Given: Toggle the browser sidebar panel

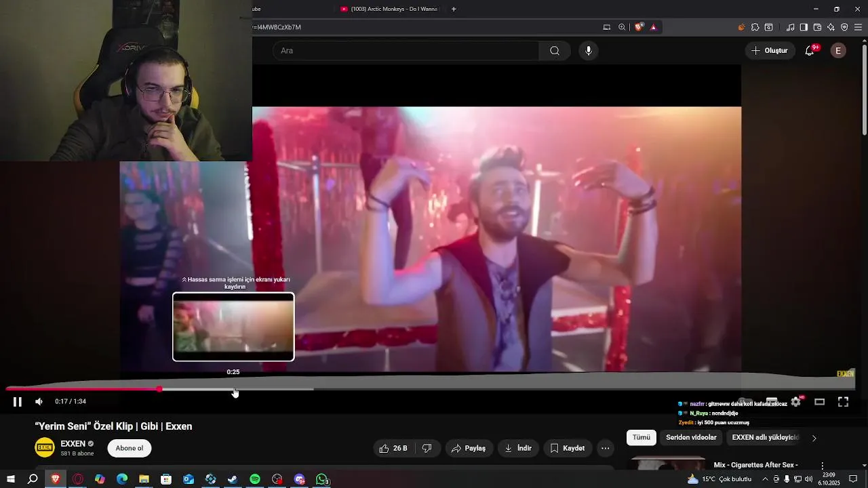Looking at the screenshot, I should (x=804, y=27).
